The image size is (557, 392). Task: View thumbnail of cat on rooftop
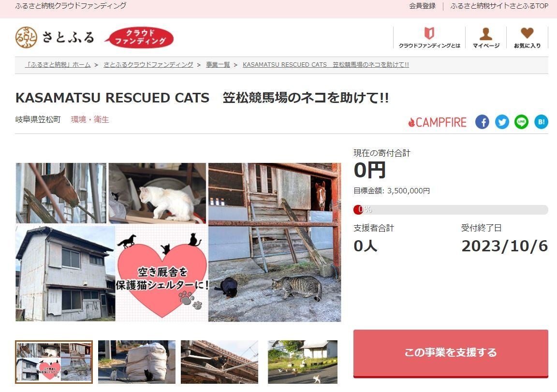pos(220,362)
